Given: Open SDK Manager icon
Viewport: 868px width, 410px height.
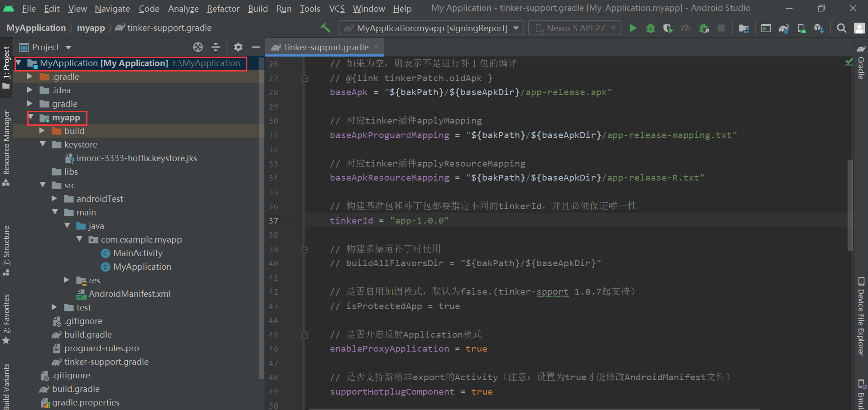Looking at the screenshot, I should (819, 28).
